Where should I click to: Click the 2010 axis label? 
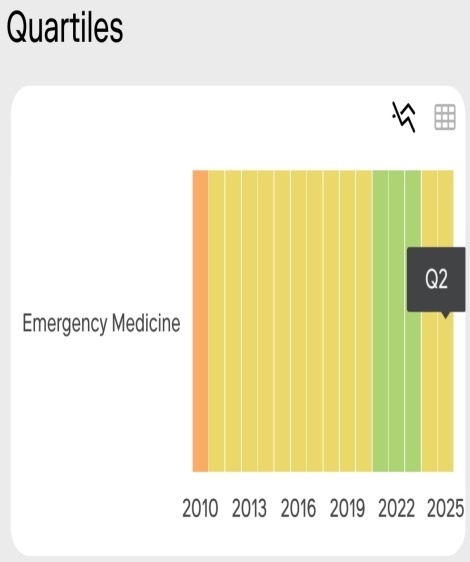pyautogui.click(x=200, y=508)
